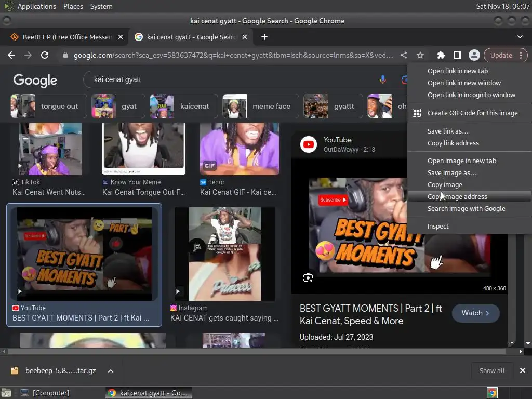Expand the beebeep download options chevron
This screenshot has width=532, height=399.
click(111, 371)
